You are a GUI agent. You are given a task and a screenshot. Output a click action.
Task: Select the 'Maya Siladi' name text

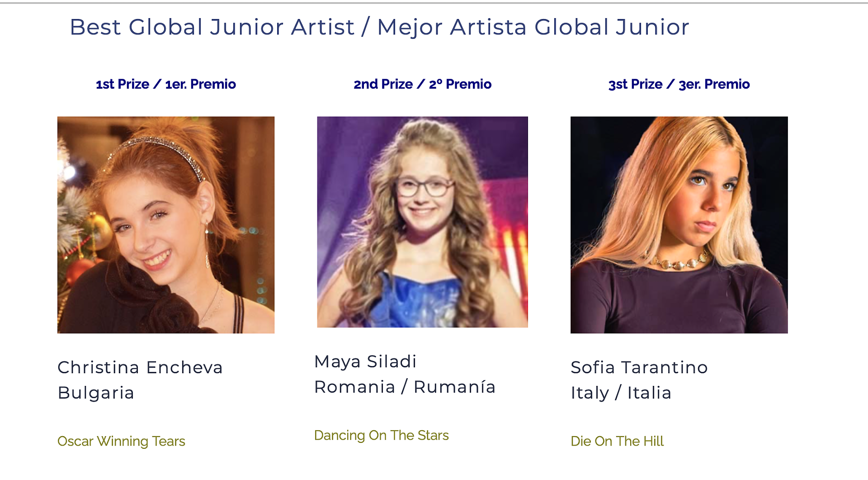coord(365,361)
